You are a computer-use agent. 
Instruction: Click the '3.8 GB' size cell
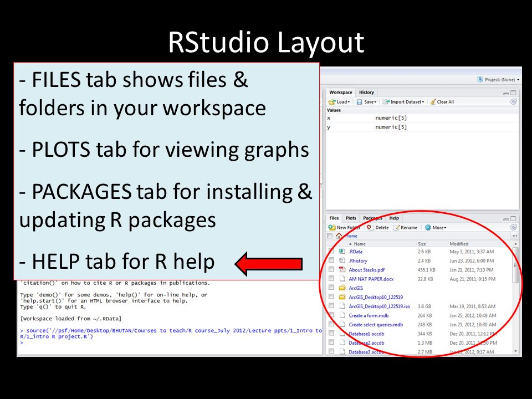click(424, 306)
